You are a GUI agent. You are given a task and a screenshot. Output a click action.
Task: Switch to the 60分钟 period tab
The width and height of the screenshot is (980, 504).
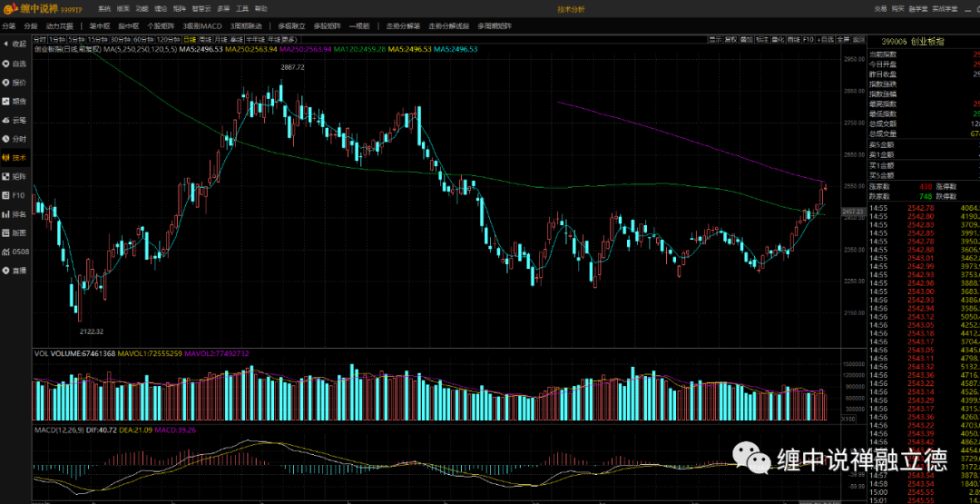pos(143,39)
